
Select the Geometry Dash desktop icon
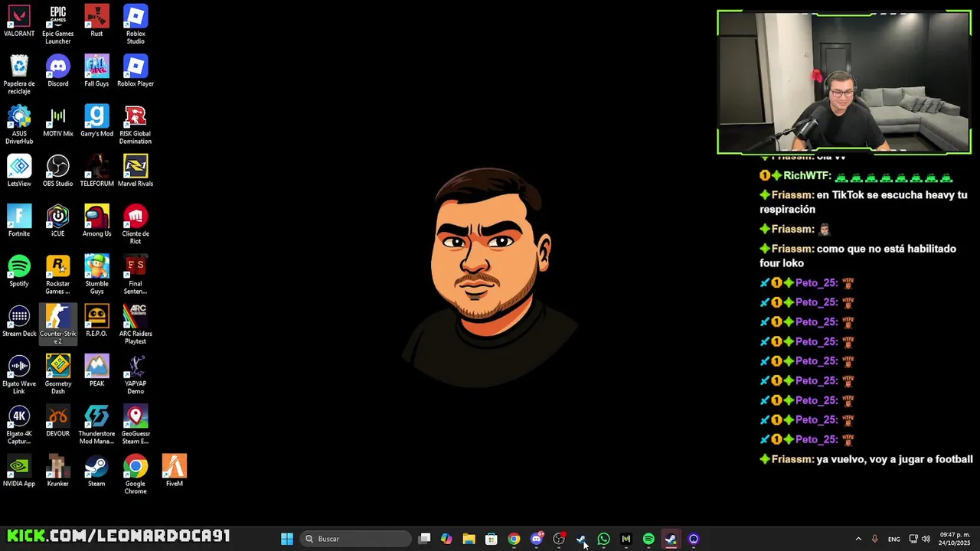[58, 375]
